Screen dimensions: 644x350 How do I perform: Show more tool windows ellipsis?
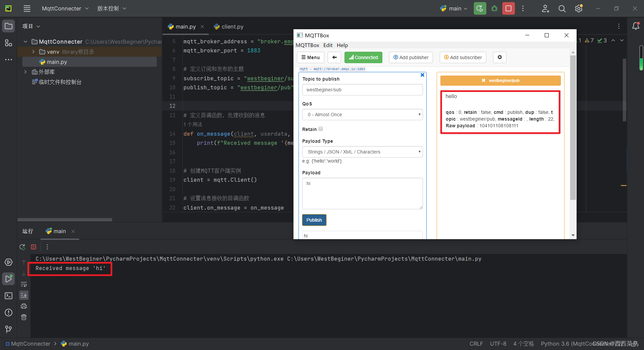click(8, 59)
